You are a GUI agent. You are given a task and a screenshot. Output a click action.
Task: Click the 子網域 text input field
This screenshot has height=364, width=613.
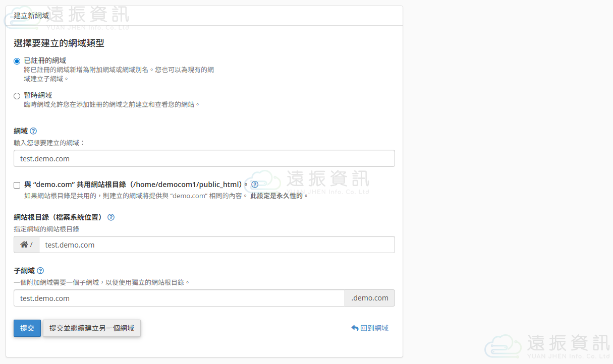[x=179, y=298]
